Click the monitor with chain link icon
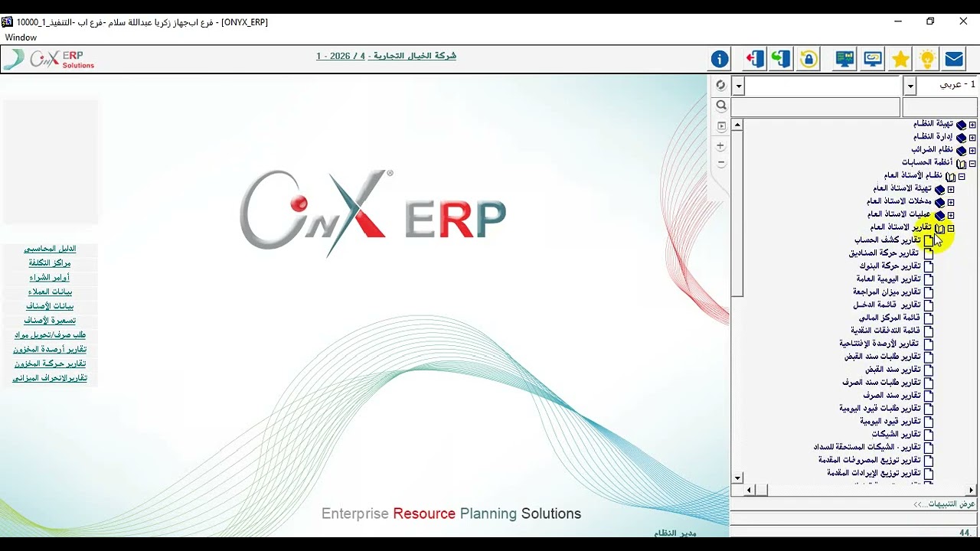 point(873,59)
